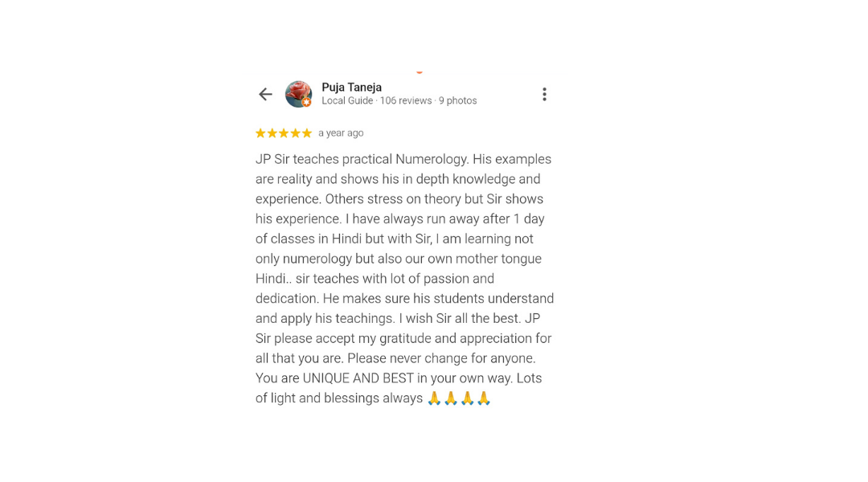
Task: Click the orange Local Guide badge on avatar
Action: [306, 103]
